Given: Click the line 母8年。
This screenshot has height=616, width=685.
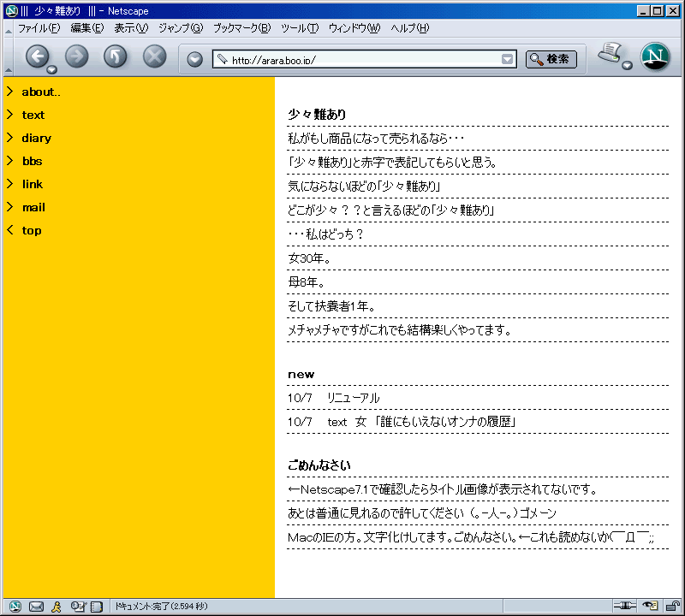Looking at the screenshot, I should pos(307,282).
